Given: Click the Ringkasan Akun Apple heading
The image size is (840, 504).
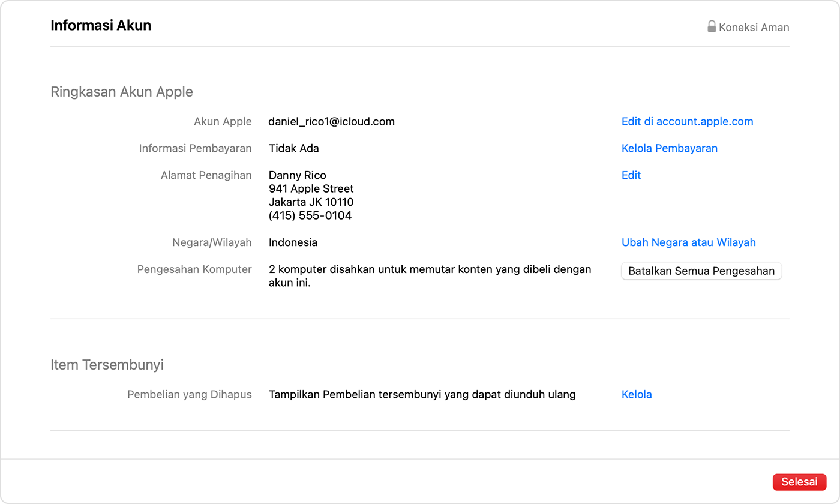Looking at the screenshot, I should [x=122, y=92].
